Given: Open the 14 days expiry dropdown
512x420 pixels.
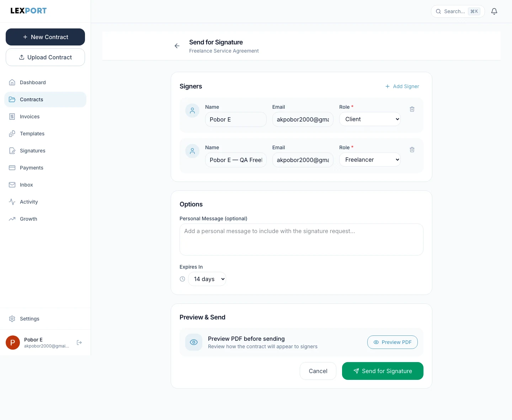Looking at the screenshot, I should coord(207,279).
